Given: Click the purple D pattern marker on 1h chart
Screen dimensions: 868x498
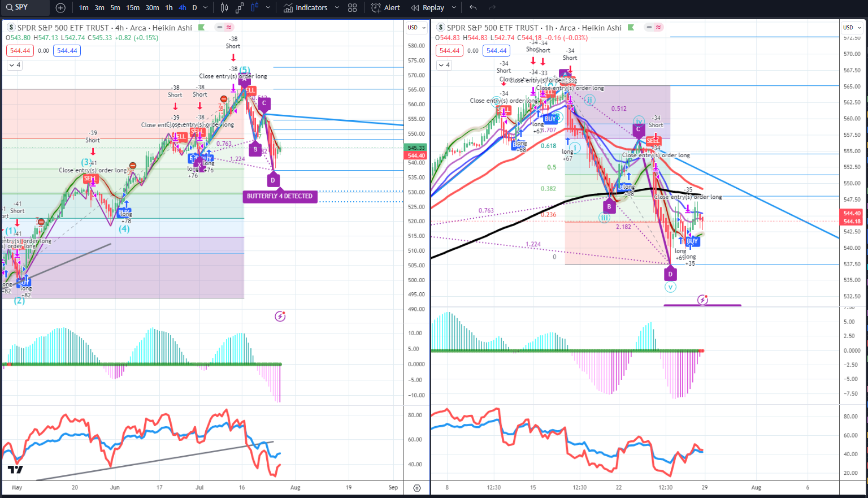Looking at the screenshot, I should click(x=670, y=274).
